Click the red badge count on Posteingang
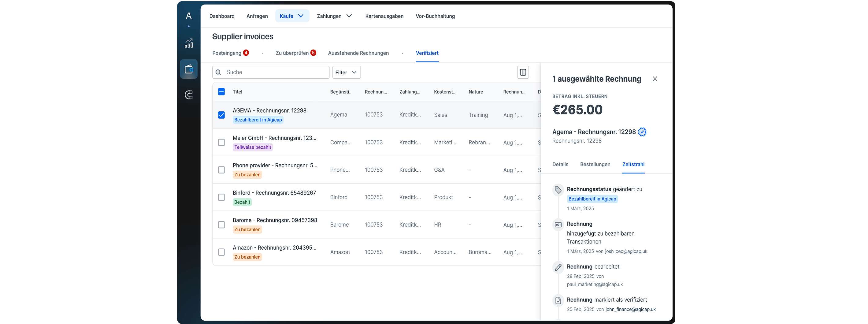The image size is (868, 324). 246,53
